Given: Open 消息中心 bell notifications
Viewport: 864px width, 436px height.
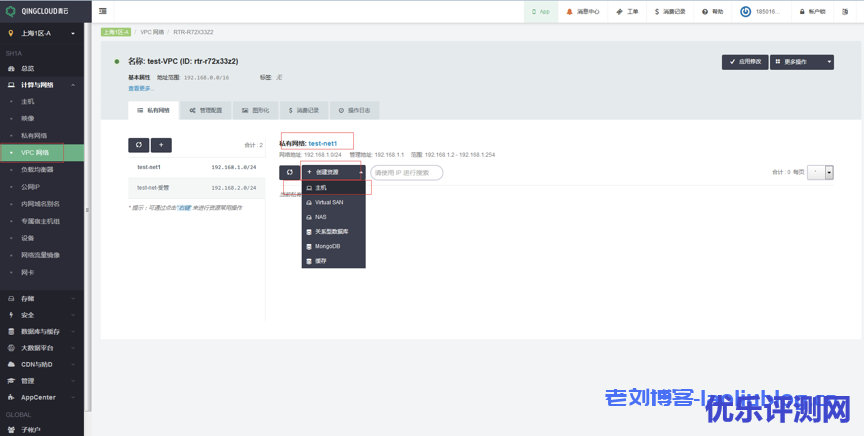Looking at the screenshot, I should click(x=583, y=12).
